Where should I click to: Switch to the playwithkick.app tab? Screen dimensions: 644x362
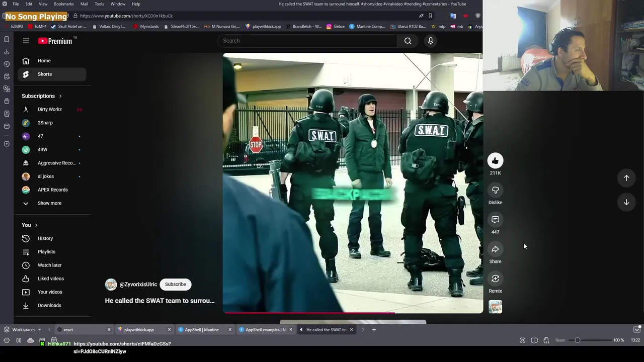[143, 330]
